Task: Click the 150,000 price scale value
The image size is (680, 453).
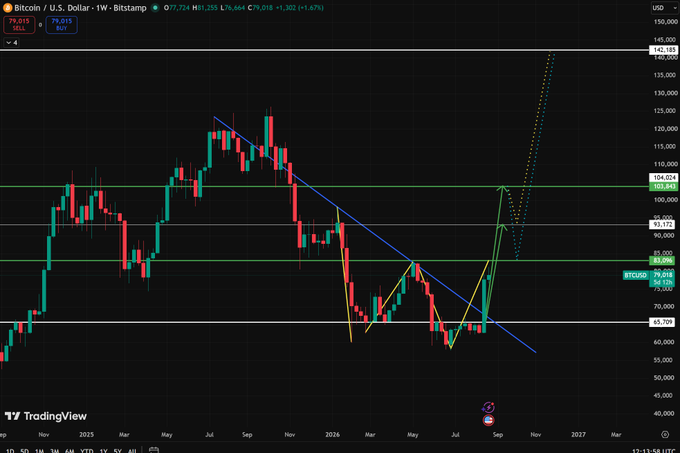Action: (665, 22)
